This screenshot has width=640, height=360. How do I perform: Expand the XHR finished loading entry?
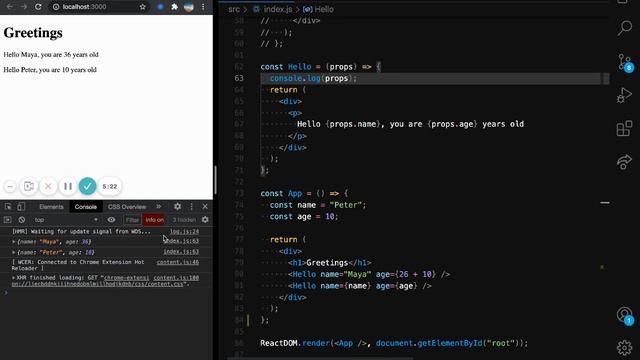[13, 278]
